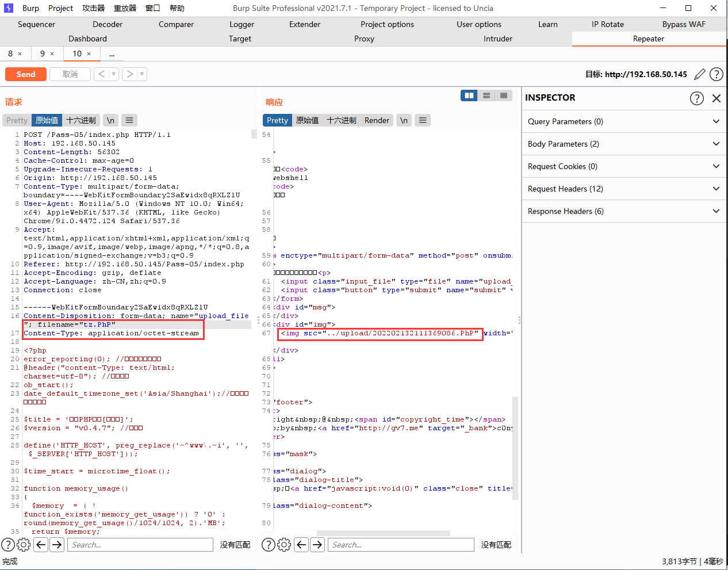
Task: Go to next request search match
Action: [57, 545]
